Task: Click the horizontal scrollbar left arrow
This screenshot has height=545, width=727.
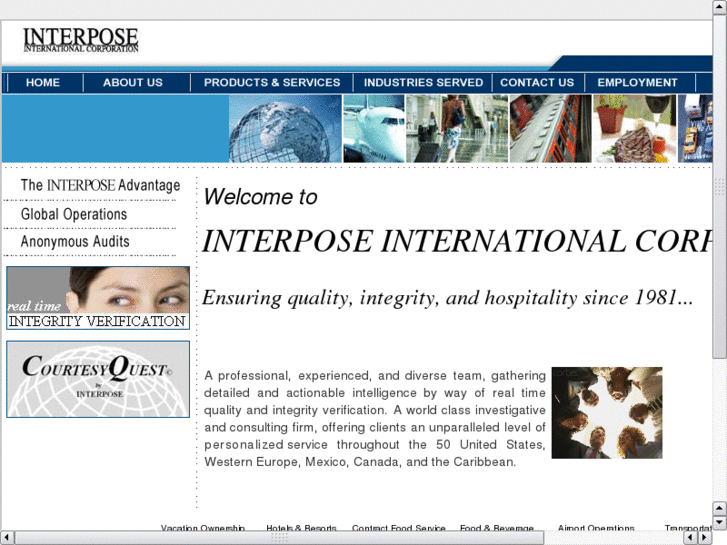Action: (x=7, y=538)
